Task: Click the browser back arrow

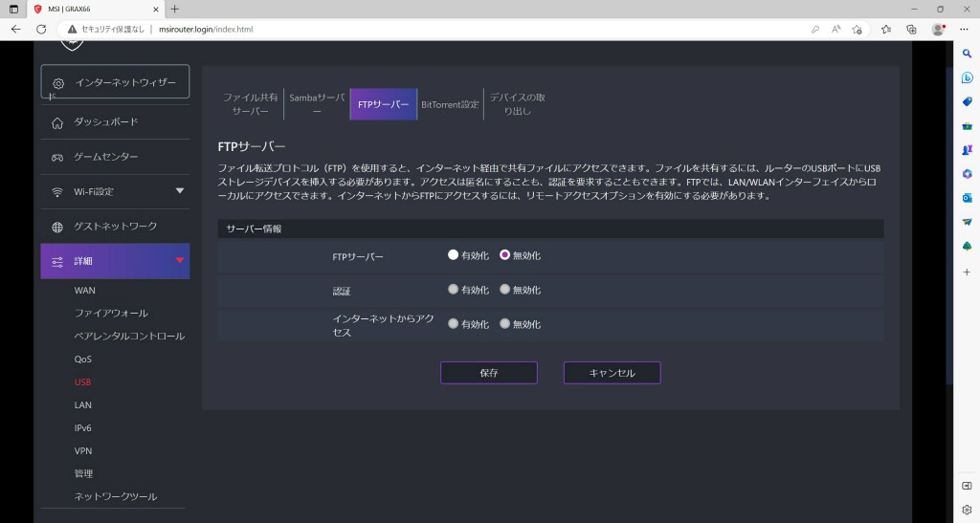Action: coord(16,30)
